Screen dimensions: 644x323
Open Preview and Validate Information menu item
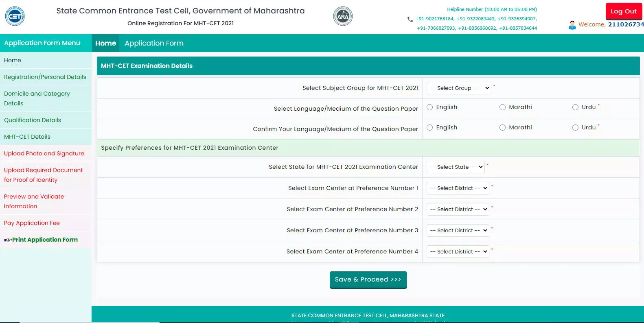tap(46, 201)
